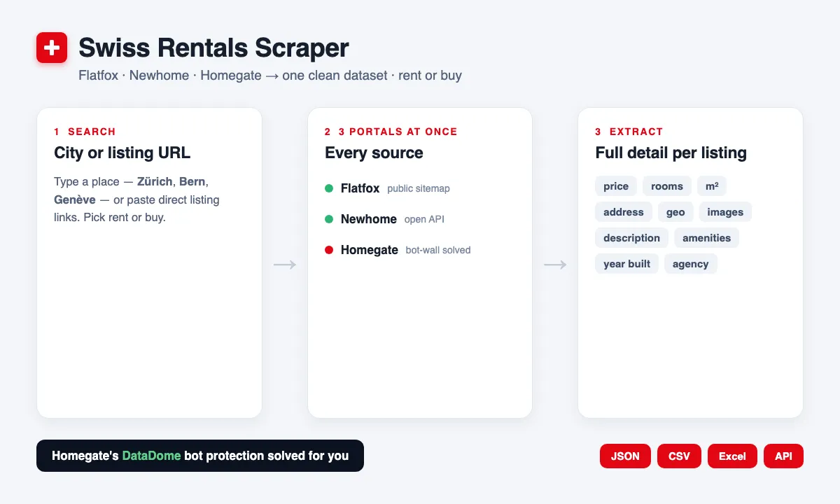Image resolution: width=840 pixels, height=504 pixels.
Task: Click the Excel export badge
Action: click(732, 456)
